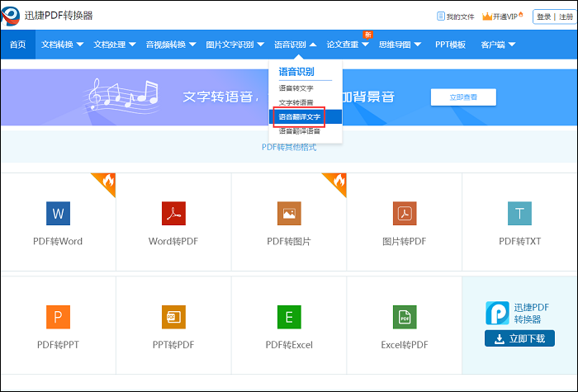Choose the PDF转PPT icon
The image size is (578, 392).
(58, 317)
